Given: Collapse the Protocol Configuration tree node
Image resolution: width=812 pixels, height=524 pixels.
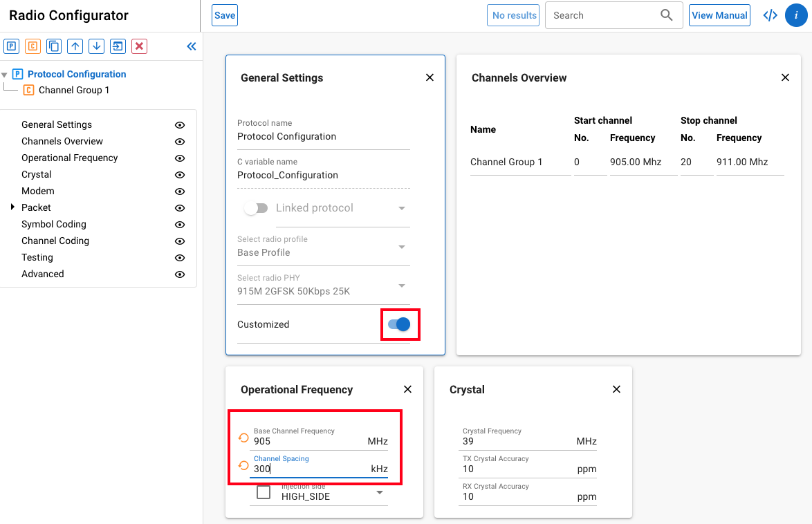Looking at the screenshot, I should point(5,75).
